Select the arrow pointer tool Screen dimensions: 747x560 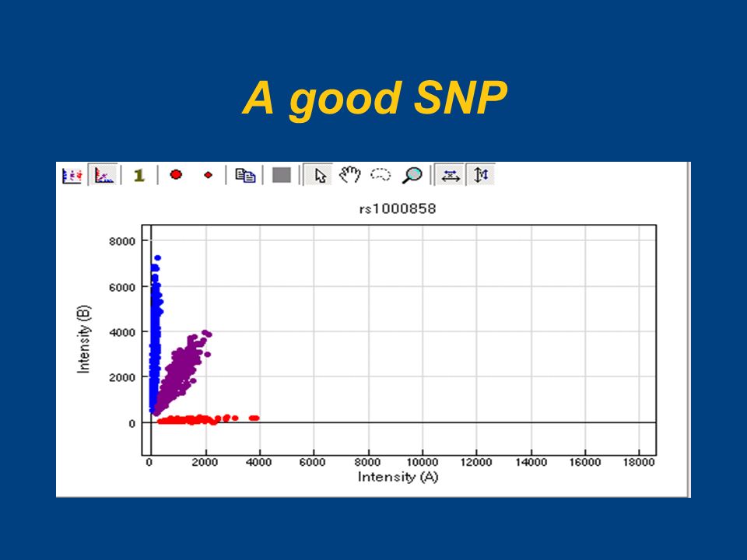[x=320, y=175]
